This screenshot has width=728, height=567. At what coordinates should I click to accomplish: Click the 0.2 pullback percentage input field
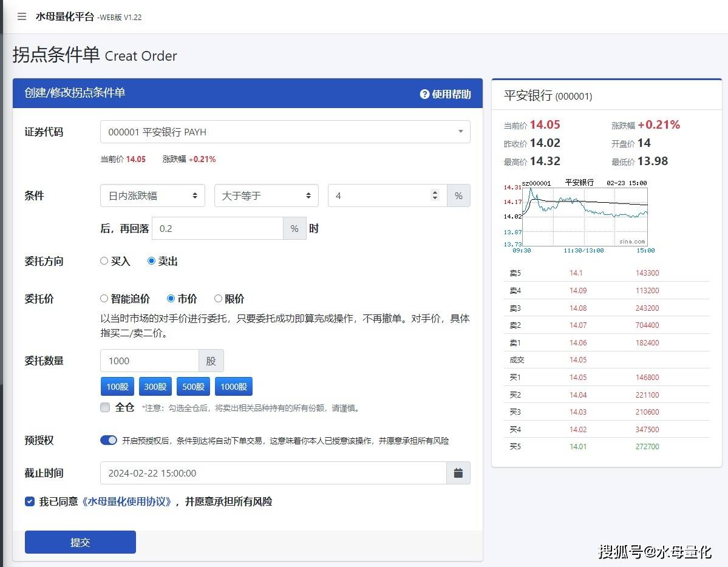pyautogui.click(x=217, y=228)
